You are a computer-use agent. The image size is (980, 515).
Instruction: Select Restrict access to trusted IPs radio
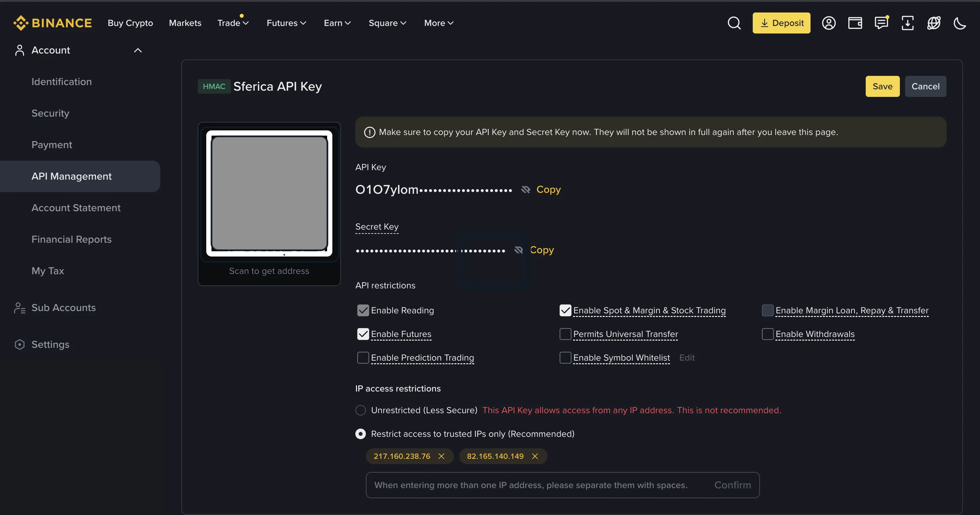coord(361,434)
